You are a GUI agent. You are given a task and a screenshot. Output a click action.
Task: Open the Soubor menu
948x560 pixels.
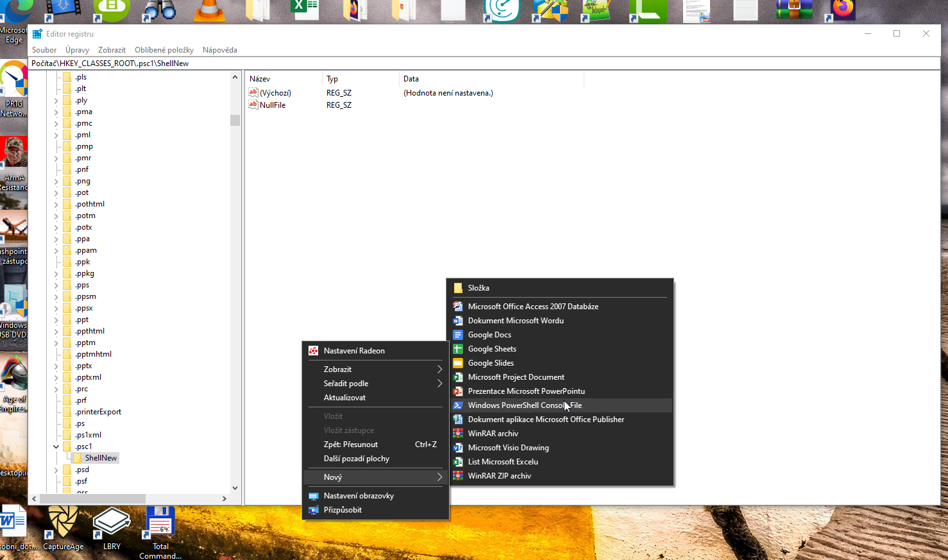tap(44, 50)
